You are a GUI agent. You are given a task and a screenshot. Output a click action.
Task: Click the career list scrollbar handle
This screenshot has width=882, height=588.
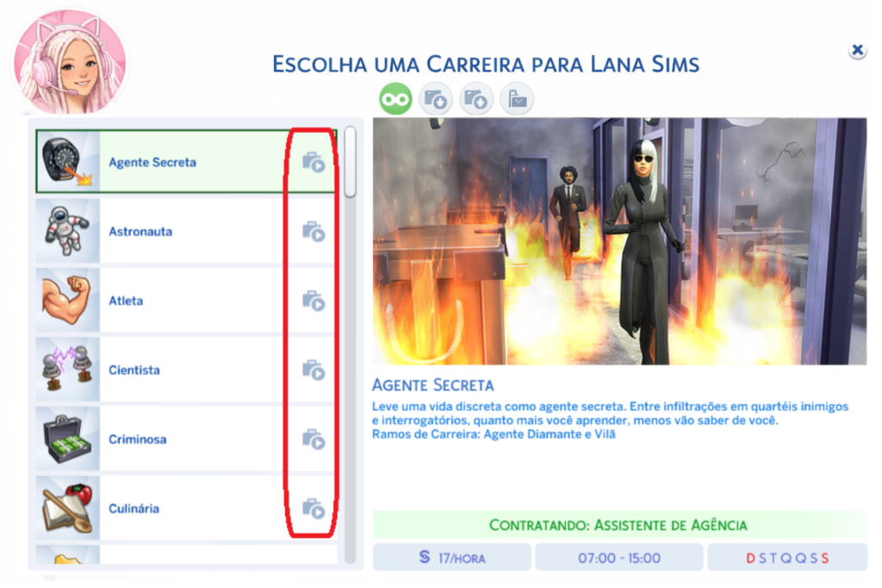[x=350, y=162]
